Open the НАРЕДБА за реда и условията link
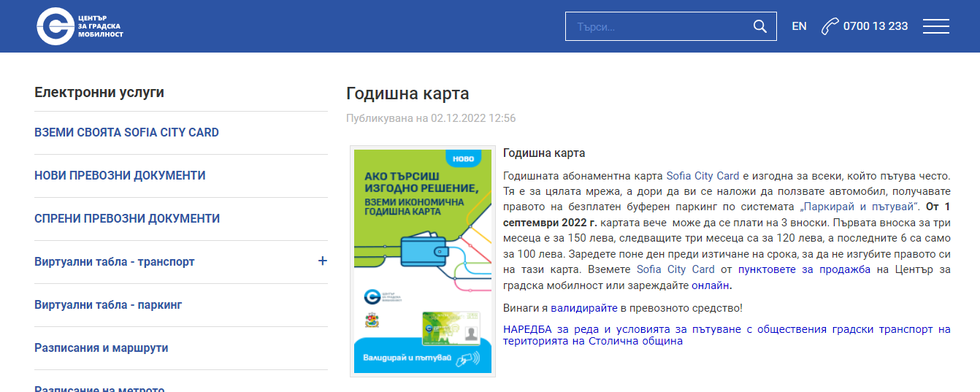Image resolution: width=980 pixels, height=392 pixels. 727,335
